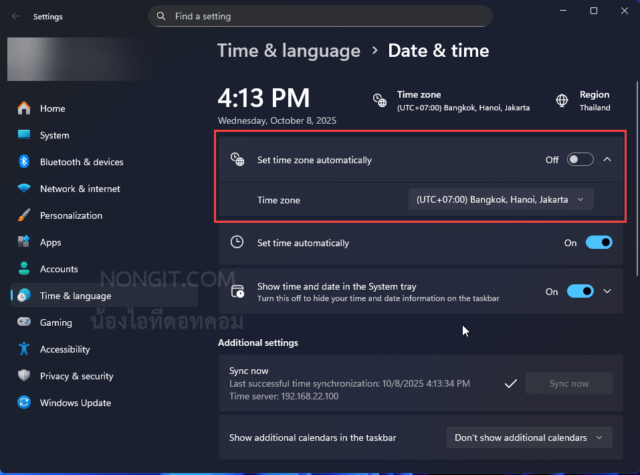The height and width of the screenshot is (475, 640).
Task: Select Apps in the sidebar
Action: pos(104,242)
